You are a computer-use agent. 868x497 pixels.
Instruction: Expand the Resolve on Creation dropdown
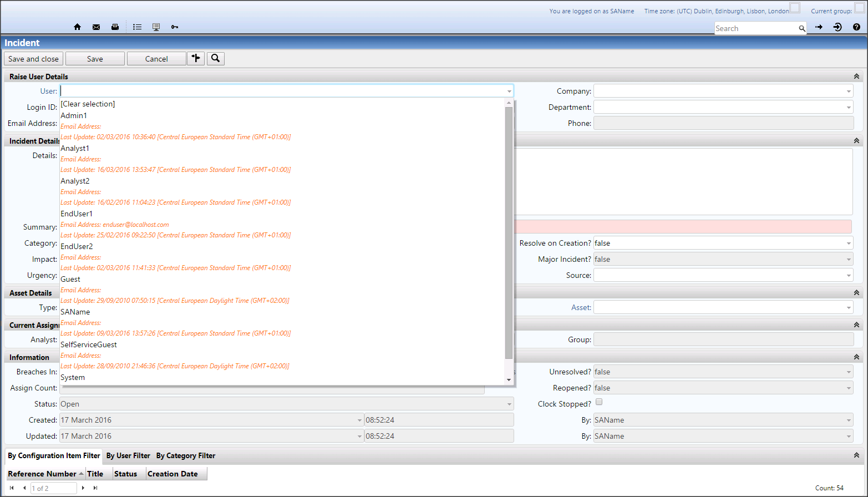click(x=723, y=243)
